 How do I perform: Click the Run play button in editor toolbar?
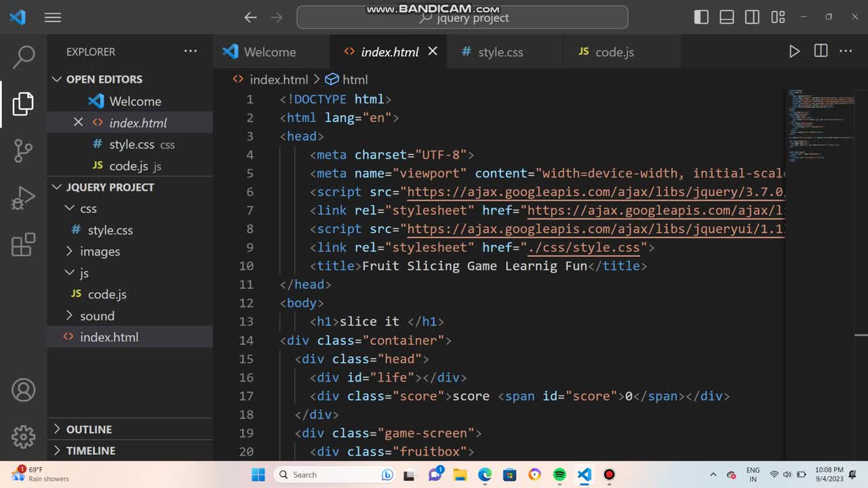pyautogui.click(x=794, y=52)
